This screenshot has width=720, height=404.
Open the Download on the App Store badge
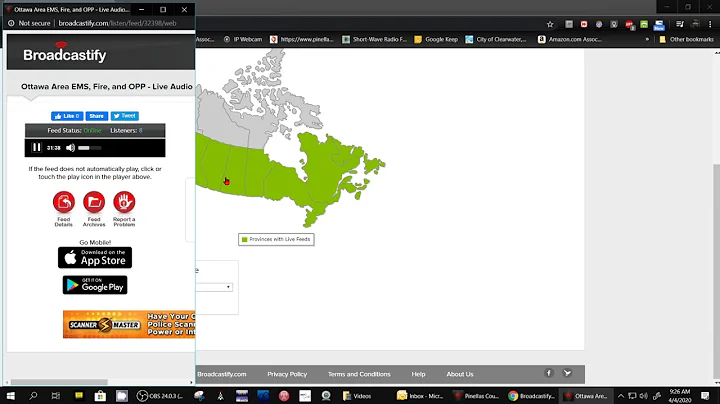[x=95, y=258]
